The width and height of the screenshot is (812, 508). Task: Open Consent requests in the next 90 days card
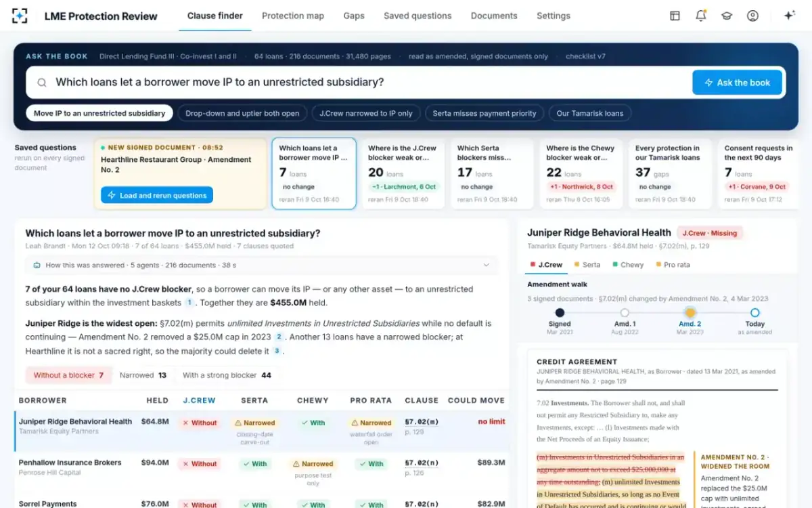coord(759,173)
